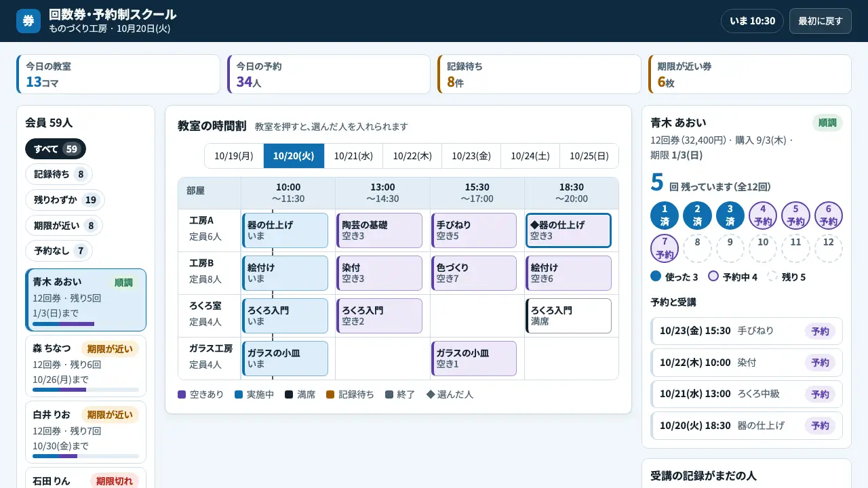Open 工房B 13:00 染付 class
Image resolution: width=868 pixels, height=488 pixels.
380,273
